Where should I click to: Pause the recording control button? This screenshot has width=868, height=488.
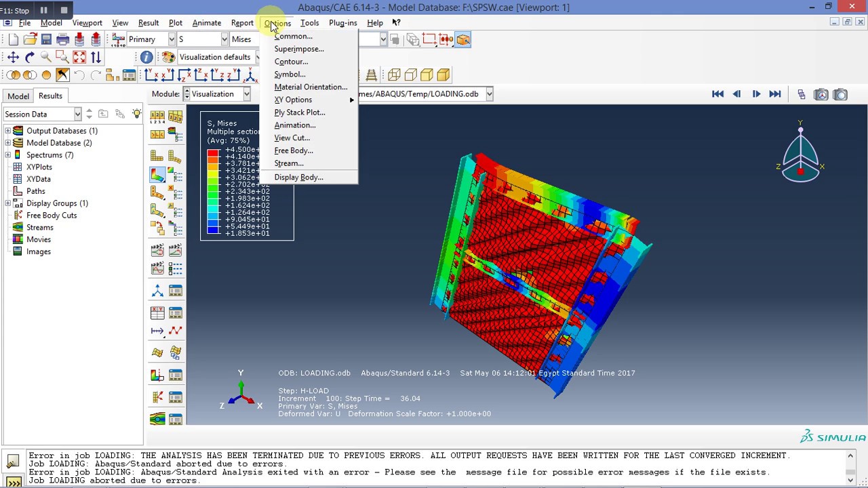tap(44, 10)
